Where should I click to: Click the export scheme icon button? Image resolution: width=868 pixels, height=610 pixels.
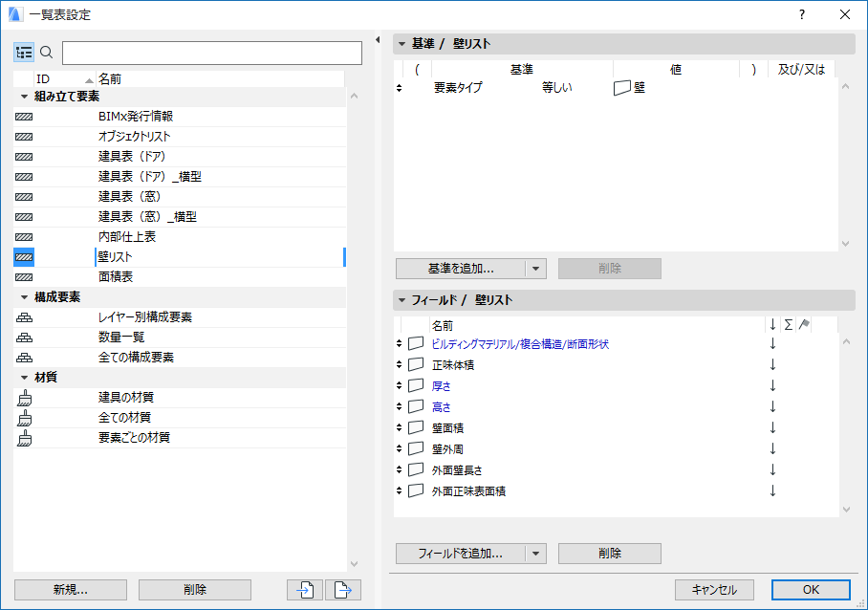[x=343, y=590]
